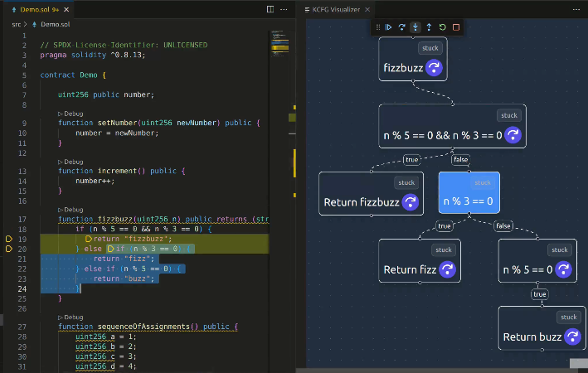Select the fizzbuzz graph node

[412, 59]
